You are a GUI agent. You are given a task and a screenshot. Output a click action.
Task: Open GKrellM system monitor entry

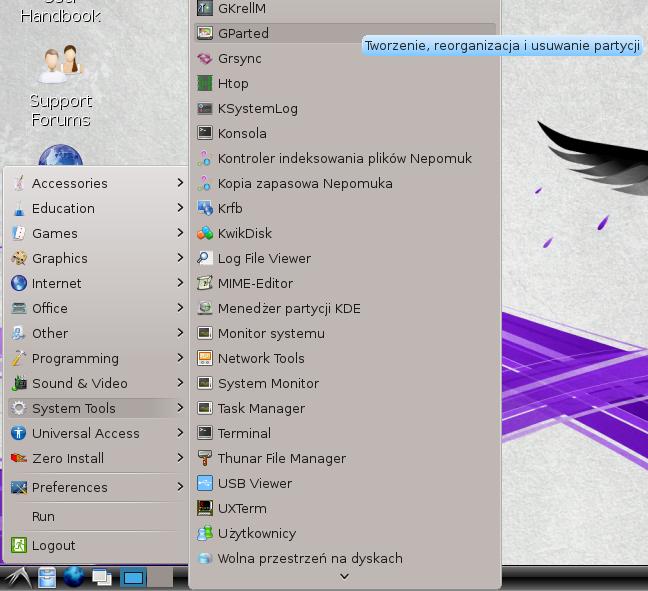click(345, 8)
